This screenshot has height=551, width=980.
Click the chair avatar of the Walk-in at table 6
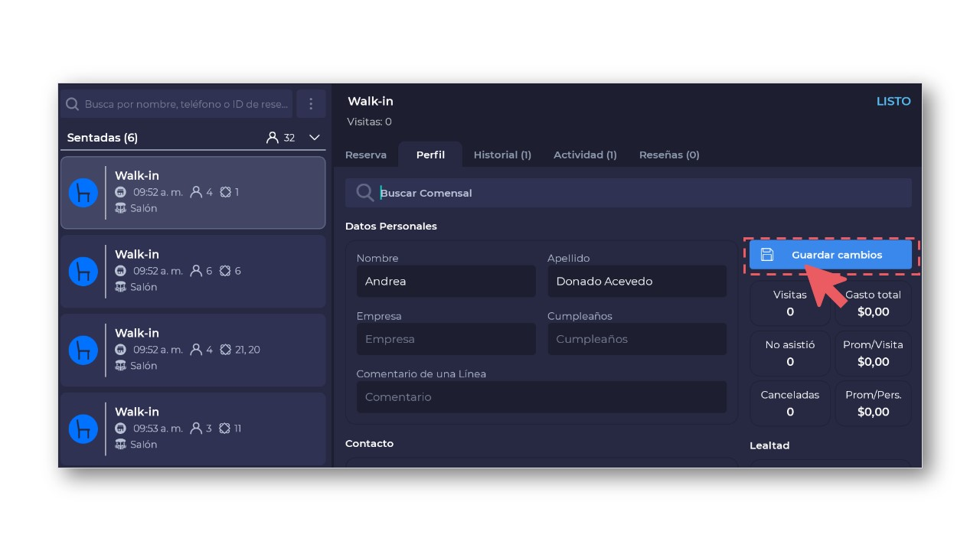pos(83,272)
